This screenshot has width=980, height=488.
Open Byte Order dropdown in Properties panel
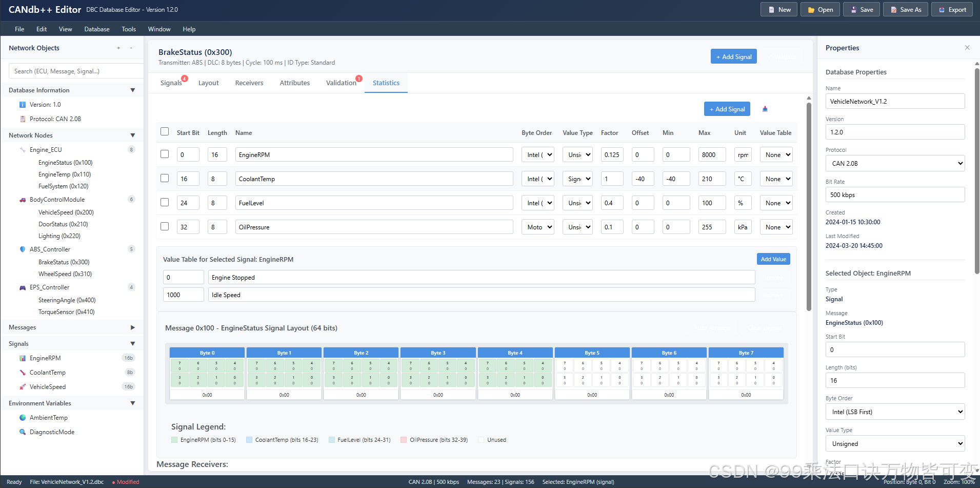[895, 412]
